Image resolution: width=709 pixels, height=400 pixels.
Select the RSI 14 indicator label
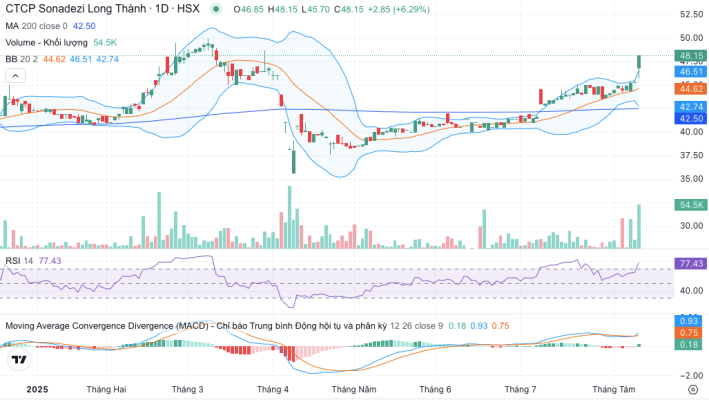(x=19, y=261)
